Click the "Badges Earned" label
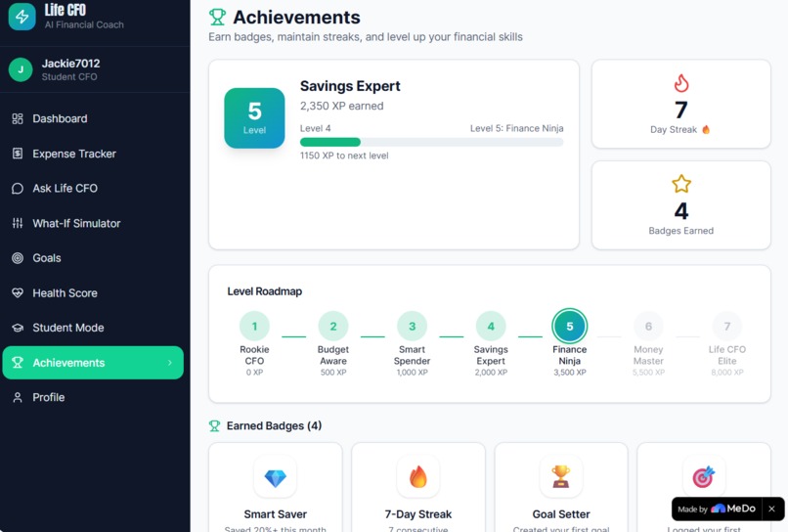The width and height of the screenshot is (788, 532). [681, 231]
